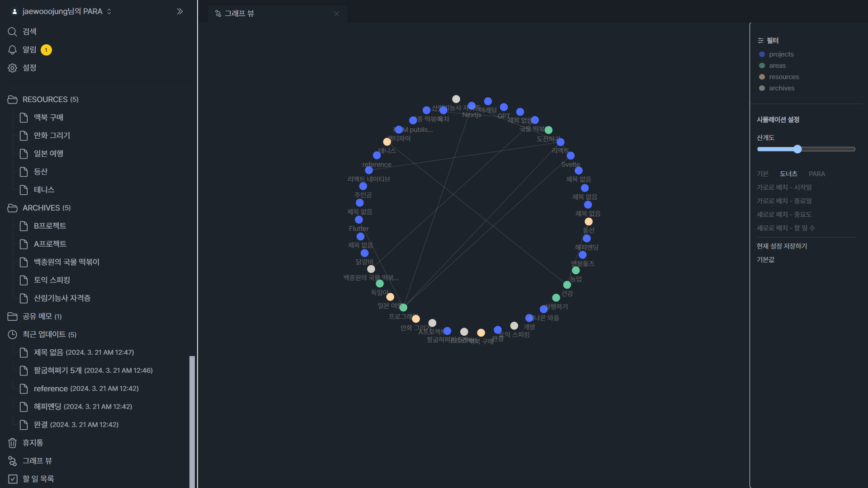The height and width of the screenshot is (488, 868).
Task: Open notifications via the bell icon
Action: click(12, 50)
